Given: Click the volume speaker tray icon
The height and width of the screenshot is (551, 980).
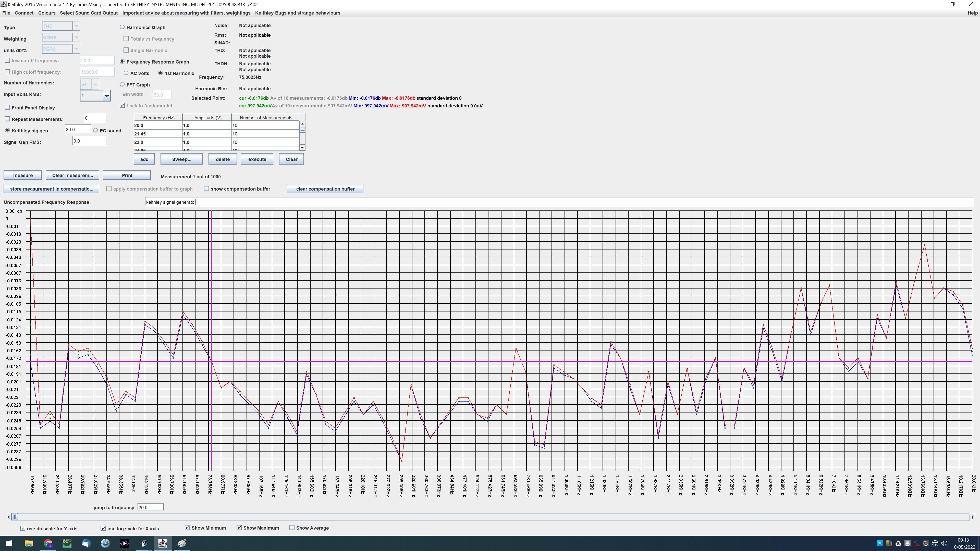Looking at the screenshot, I should (x=944, y=543).
